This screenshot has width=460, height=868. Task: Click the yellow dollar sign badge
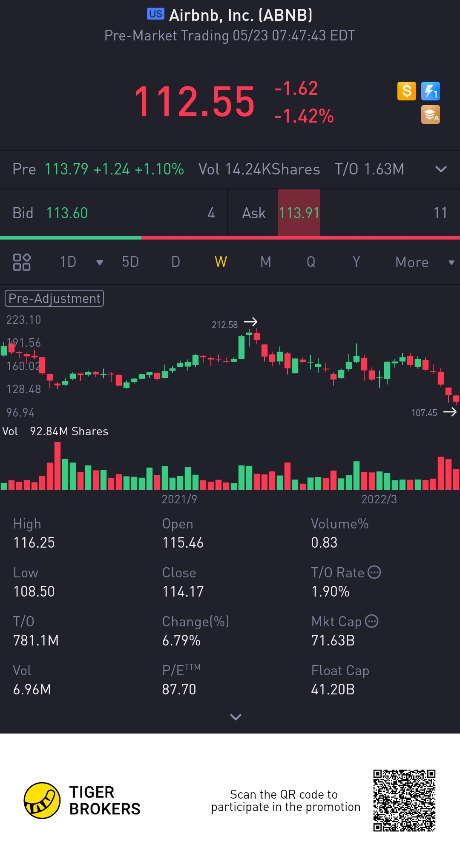[406, 91]
